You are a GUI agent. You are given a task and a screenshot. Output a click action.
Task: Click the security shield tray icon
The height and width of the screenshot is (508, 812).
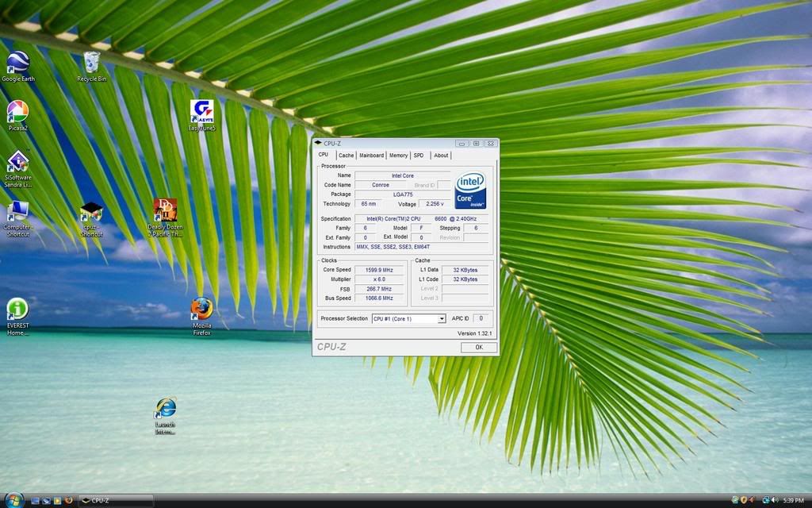pos(744,500)
